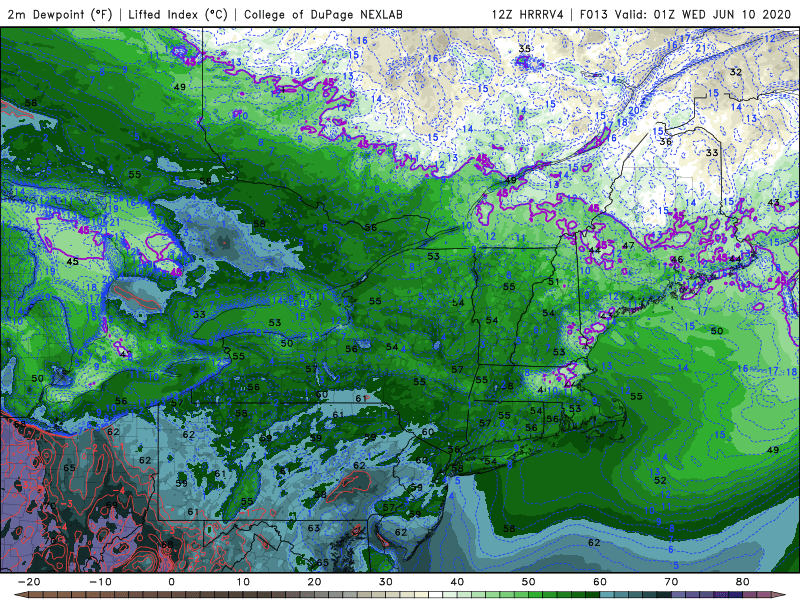Click the black '32' dewpoint value on map
This screenshot has width=800, height=600.
(x=735, y=72)
